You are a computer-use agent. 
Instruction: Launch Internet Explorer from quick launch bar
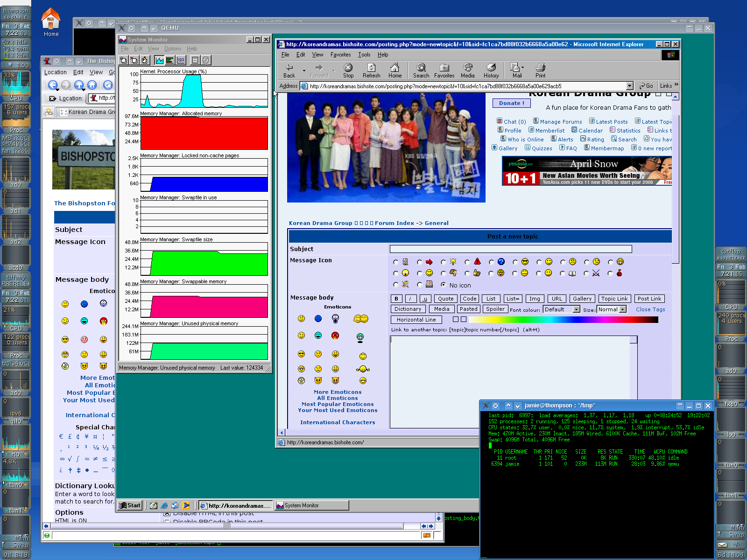click(x=164, y=505)
